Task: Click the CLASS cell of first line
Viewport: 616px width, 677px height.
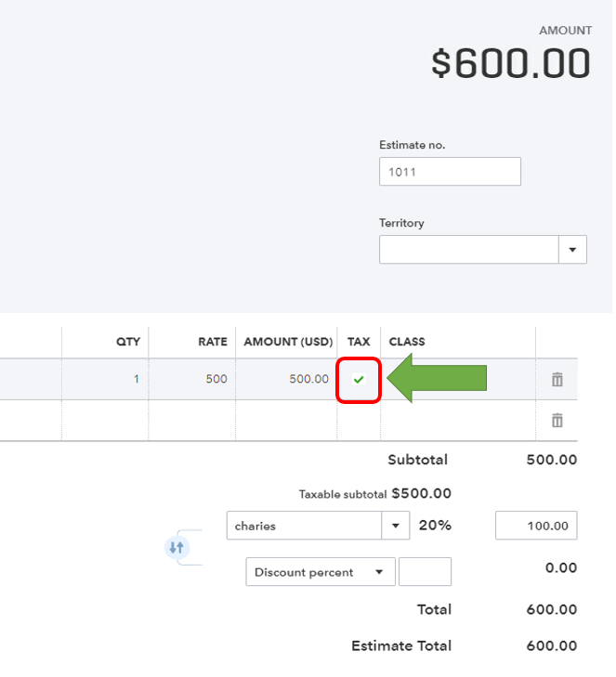Action: 457,379
